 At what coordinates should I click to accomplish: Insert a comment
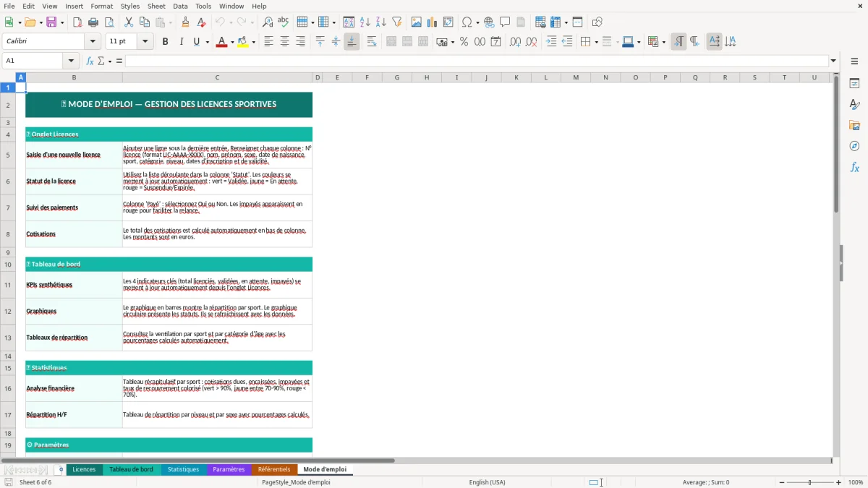click(505, 22)
